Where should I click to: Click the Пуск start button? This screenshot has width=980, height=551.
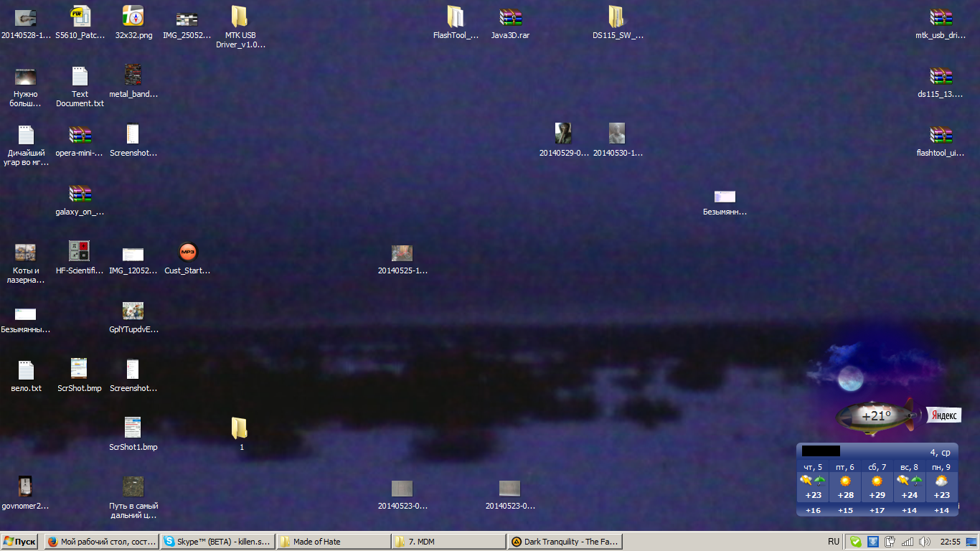tap(20, 542)
